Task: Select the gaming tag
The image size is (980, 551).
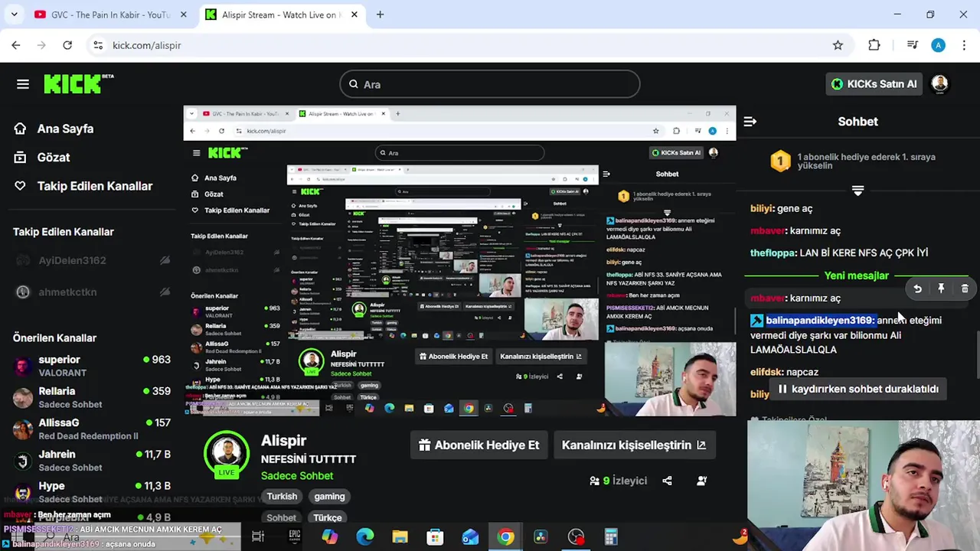Action: tap(329, 497)
